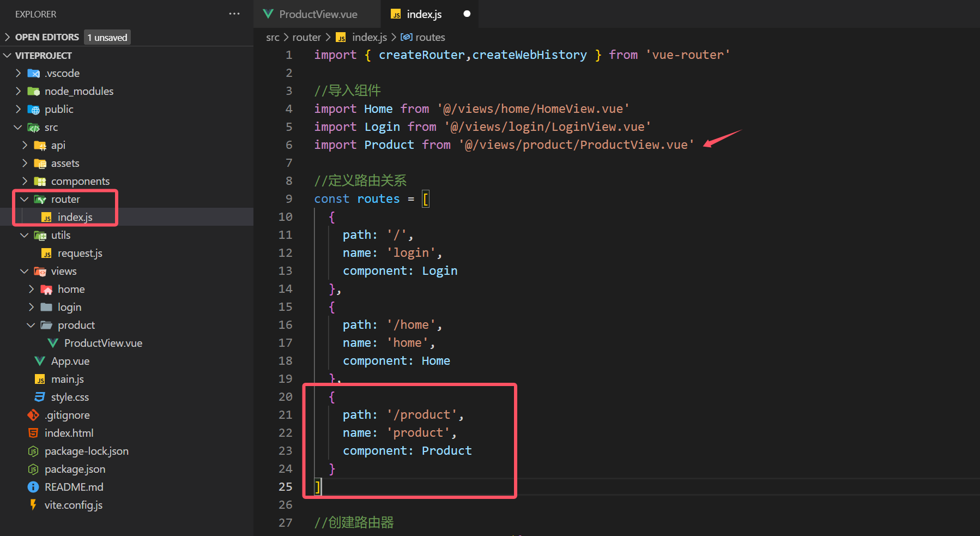
Task: Click the 'const routes' declaration
Action: point(357,198)
